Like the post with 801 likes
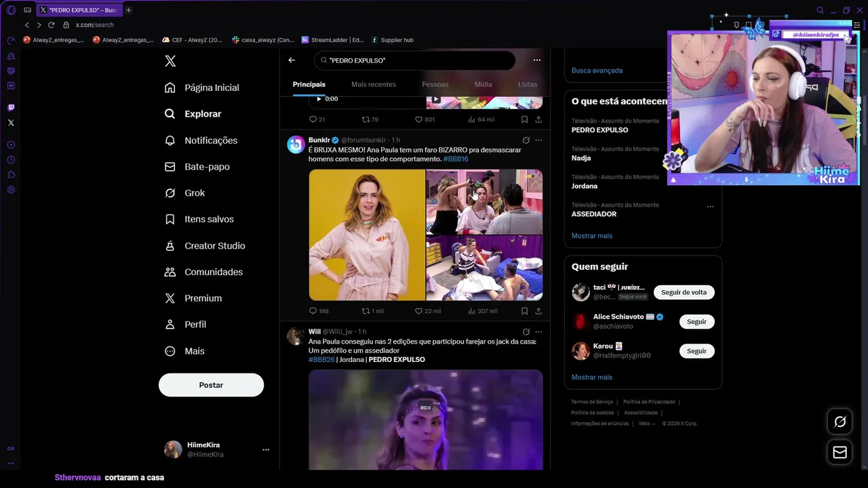 (425, 119)
